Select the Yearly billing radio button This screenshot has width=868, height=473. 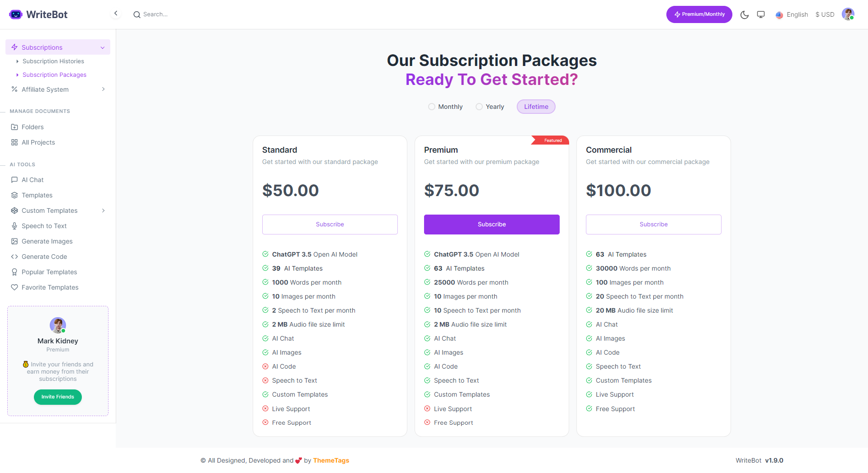tap(479, 107)
